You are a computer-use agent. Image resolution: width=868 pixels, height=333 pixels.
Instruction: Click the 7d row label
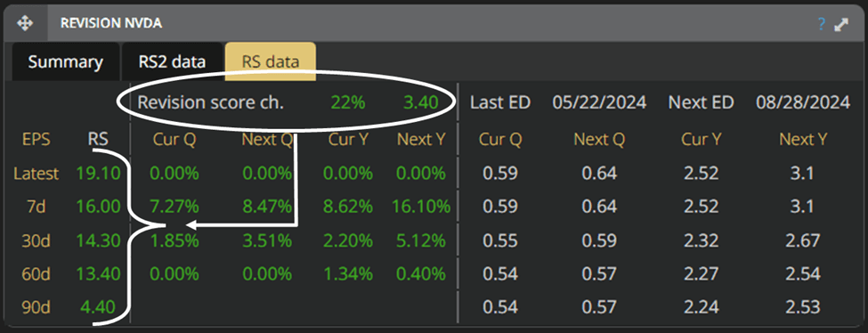37,207
